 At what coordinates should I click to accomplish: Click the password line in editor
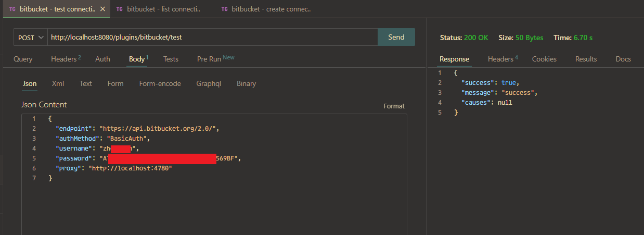point(149,158)
